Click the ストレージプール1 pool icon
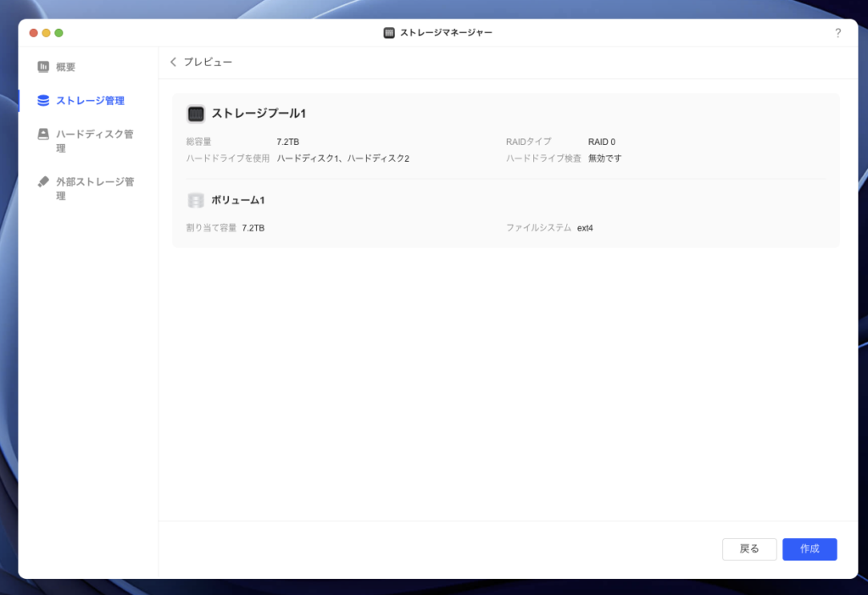Screen dimensions: 868x595 [x=196, y=114]
